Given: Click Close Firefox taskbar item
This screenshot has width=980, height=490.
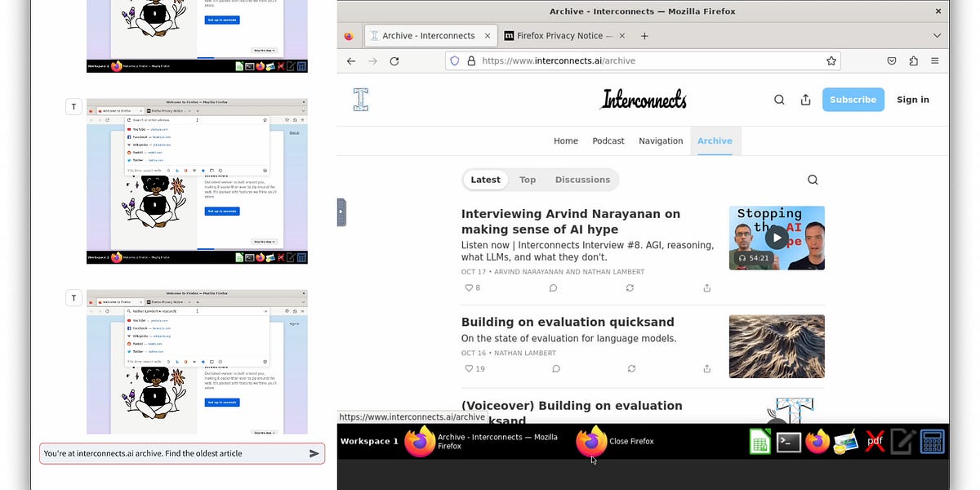Looking at the screenshot, I should click(617, 441).
